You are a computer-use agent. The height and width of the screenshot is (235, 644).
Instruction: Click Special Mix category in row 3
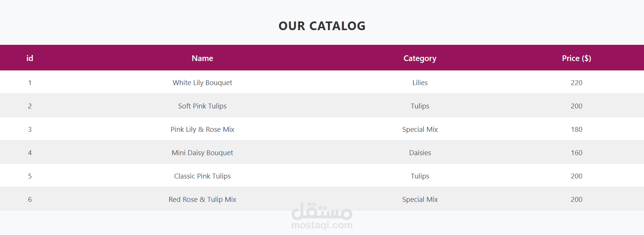pos(420,129)
